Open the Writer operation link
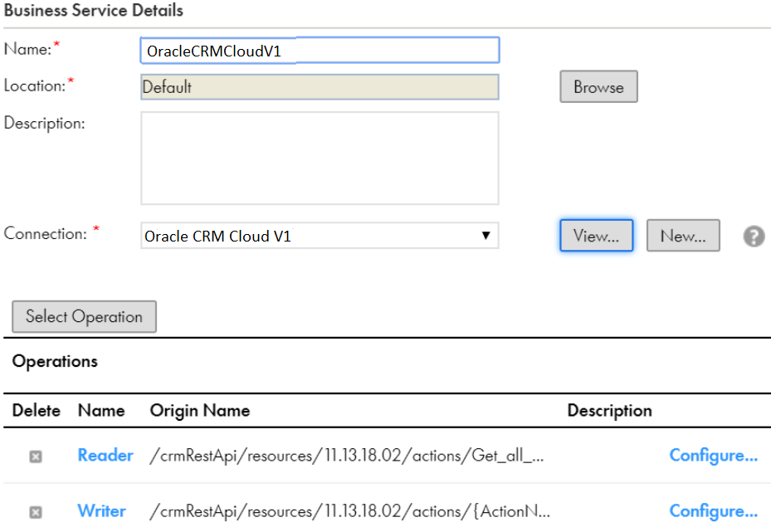771x532 pixels. [102, 511]
